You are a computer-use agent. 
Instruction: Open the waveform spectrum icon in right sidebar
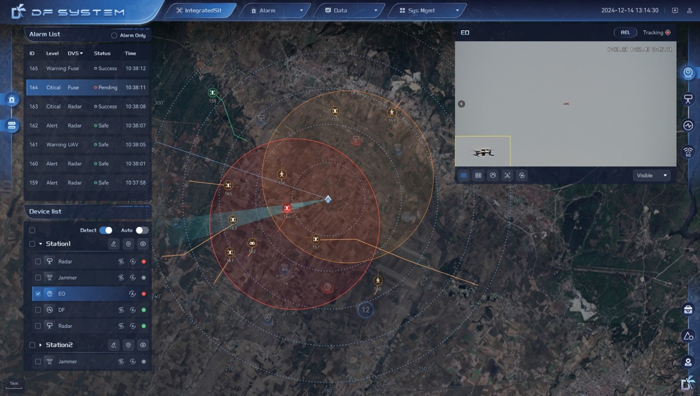(x=688, y=125)
